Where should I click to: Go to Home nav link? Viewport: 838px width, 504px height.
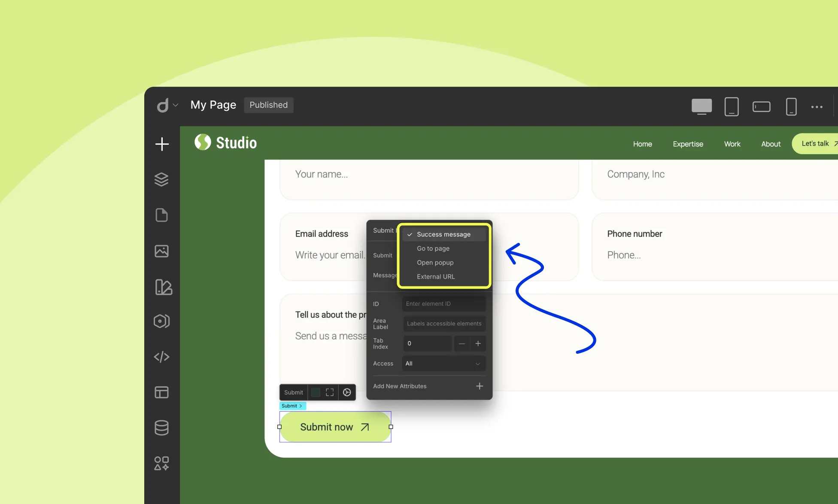tap(642, 144)
